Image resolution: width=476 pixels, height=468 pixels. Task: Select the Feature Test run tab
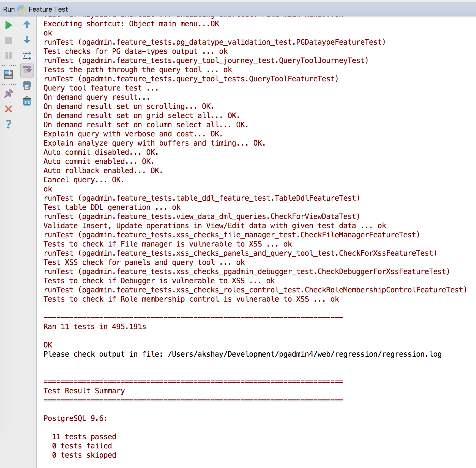48,9
